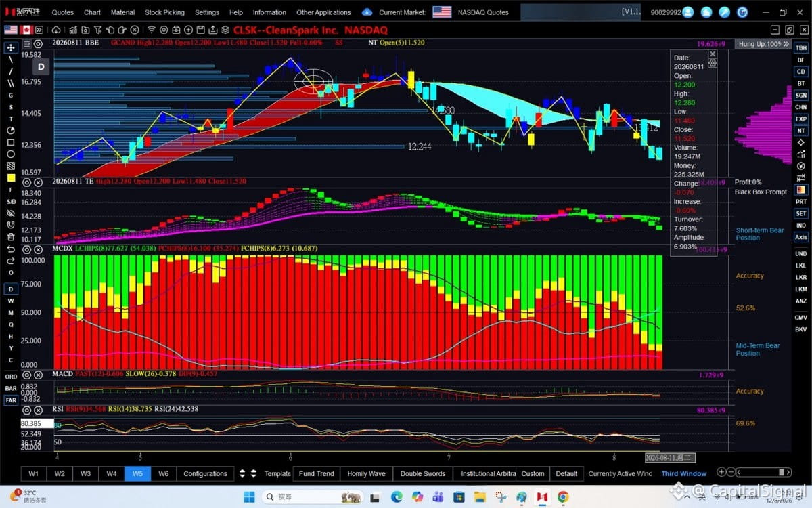Switch to the W5 window tab

(137, 473)
